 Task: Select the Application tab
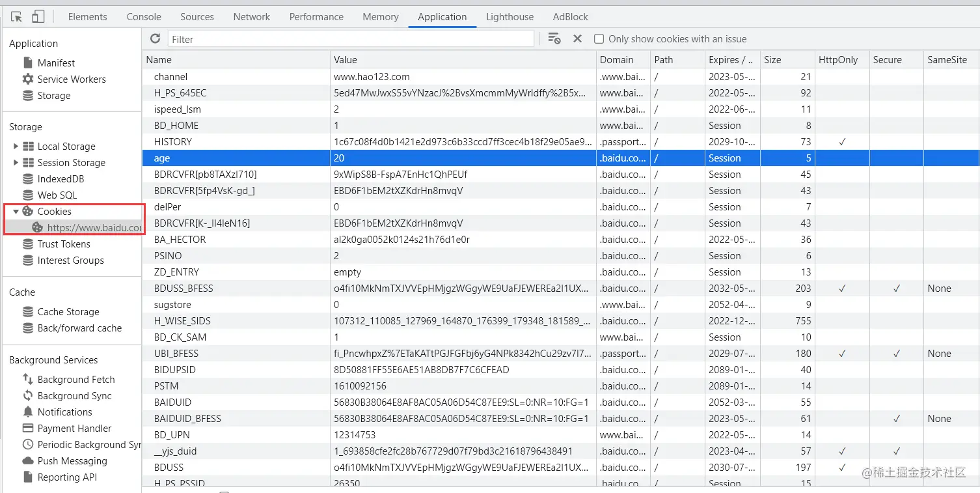point(442,17)
